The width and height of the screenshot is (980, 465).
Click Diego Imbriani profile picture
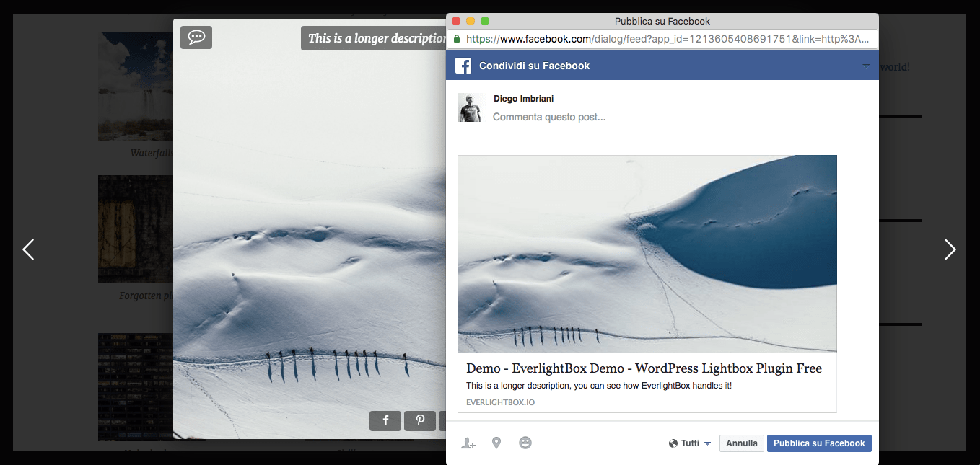pos(471,107)
